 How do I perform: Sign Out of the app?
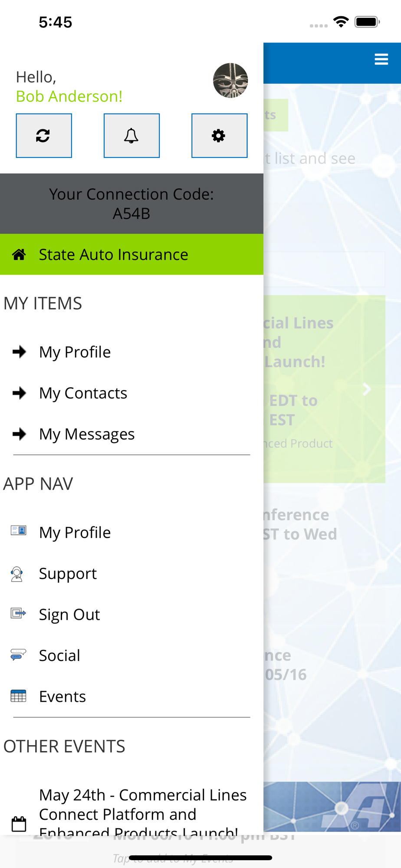[x=69, y=615]
